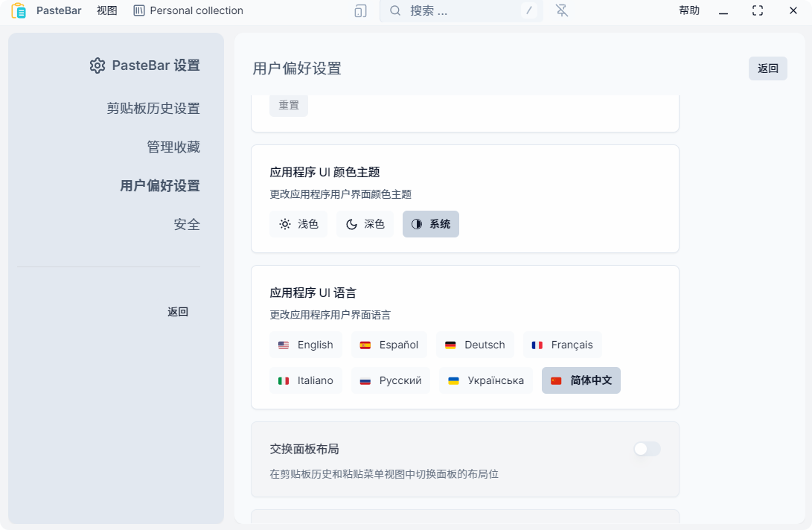This screenshot has width=812, height=530.
Task: Click the US flag beside English
Action: (x=283, y=345)
